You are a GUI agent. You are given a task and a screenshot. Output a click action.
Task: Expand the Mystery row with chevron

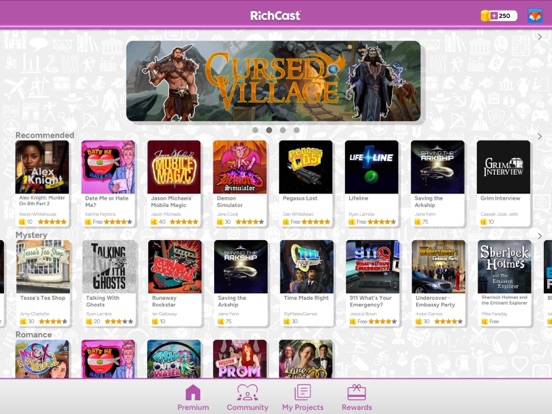coord(540,236)
